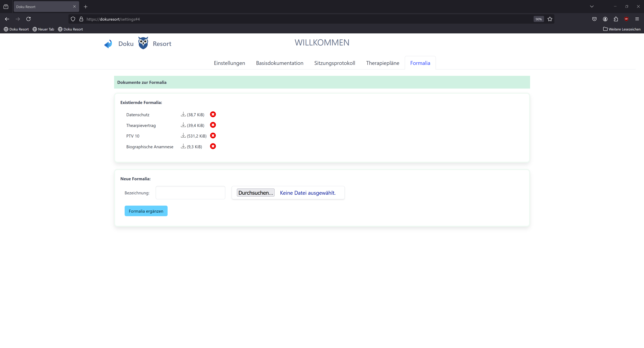Open the uBlock Origin extension icon
644x348 pixels.
point(626,19)
